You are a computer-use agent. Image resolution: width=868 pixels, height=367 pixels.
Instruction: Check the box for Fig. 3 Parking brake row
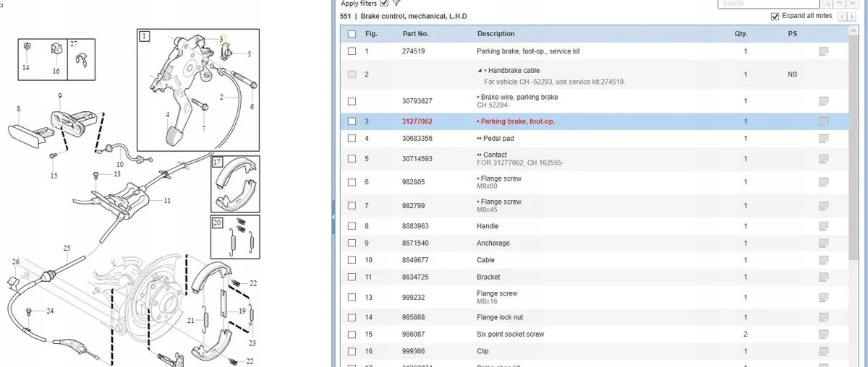point(352,121)
